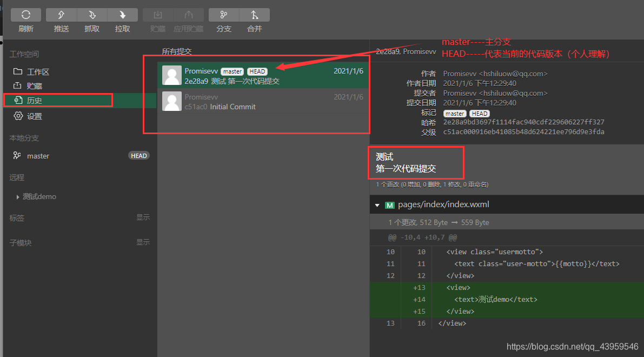The height and width of the screenshot is (357, 644).
Task: Click the avatar of commit 2e28a9
Action: (x=171, y=75)
